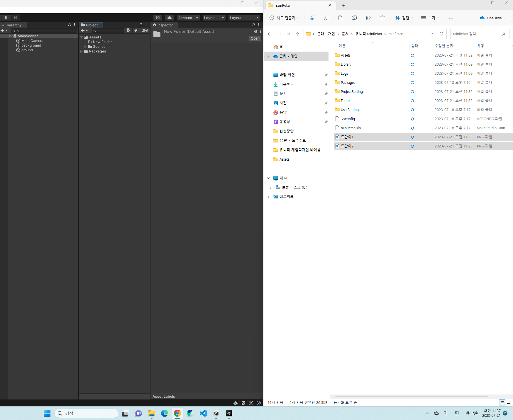
Task: Open Inspector help question-mark icon
Action: click(256, 31)
